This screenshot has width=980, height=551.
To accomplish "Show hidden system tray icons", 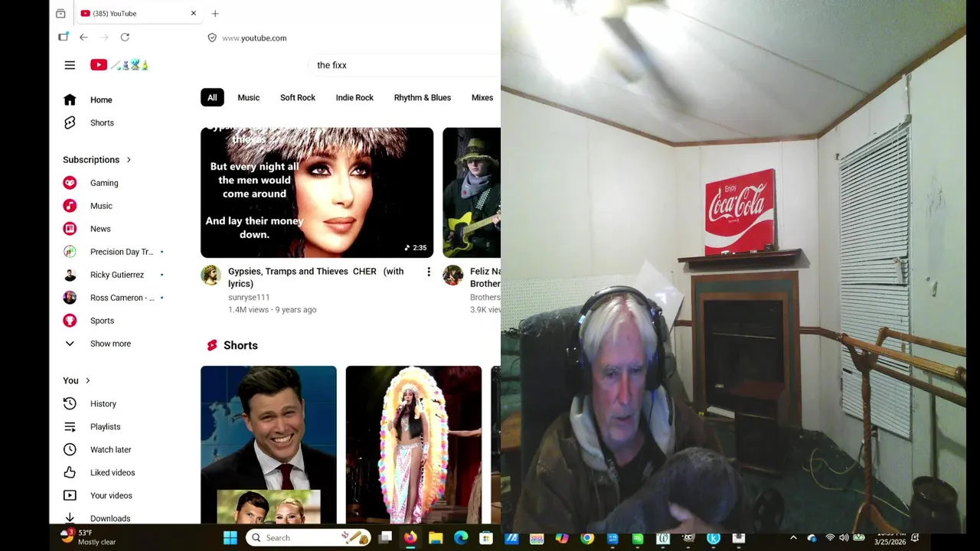I will pyautogui.click(x=793, y=538).
